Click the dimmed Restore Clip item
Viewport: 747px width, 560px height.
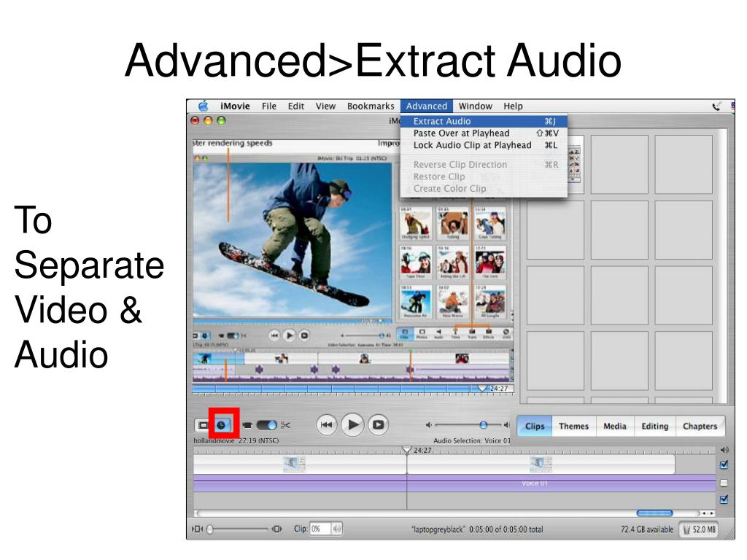coord(484,176)
